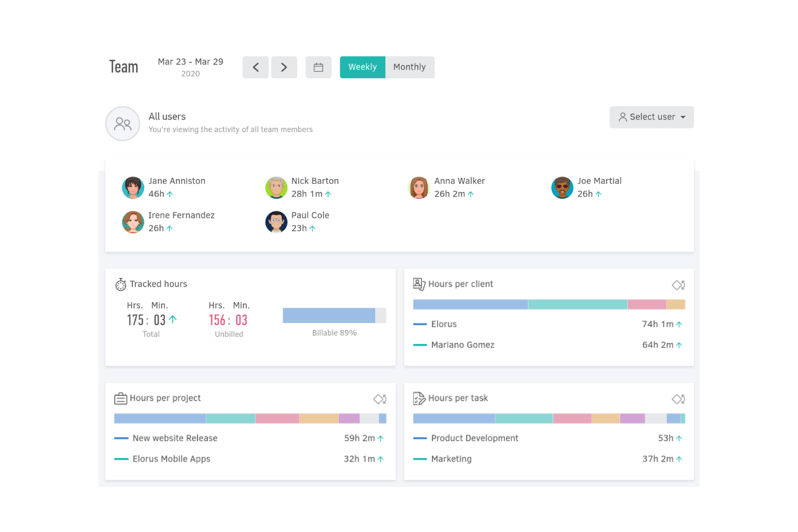The image size is (798, 532).
Task: Switch to the Monthly view
Action: (x=410, y=67)
